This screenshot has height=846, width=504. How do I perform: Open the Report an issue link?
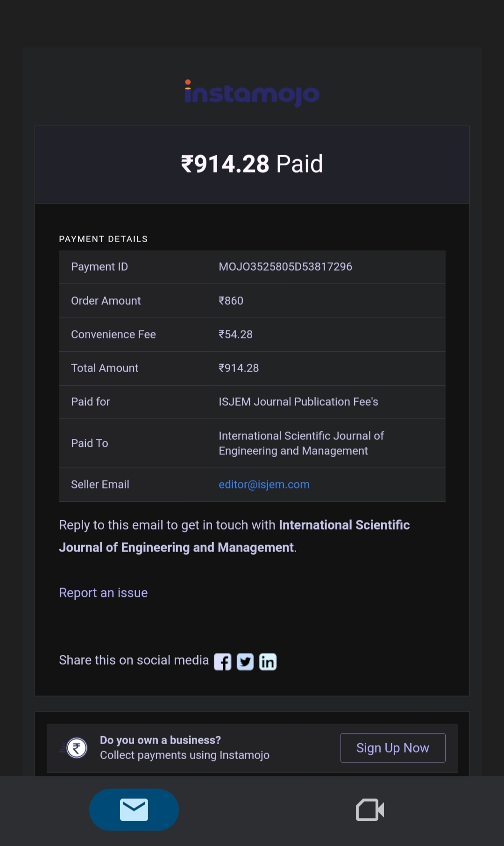click(x=103, y=593)
